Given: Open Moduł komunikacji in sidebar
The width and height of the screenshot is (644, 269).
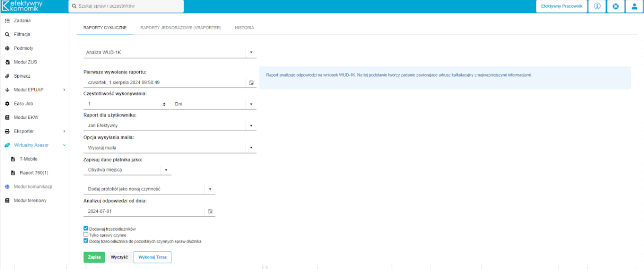Looking at the screenshot, I should click(x=33, y=187).
